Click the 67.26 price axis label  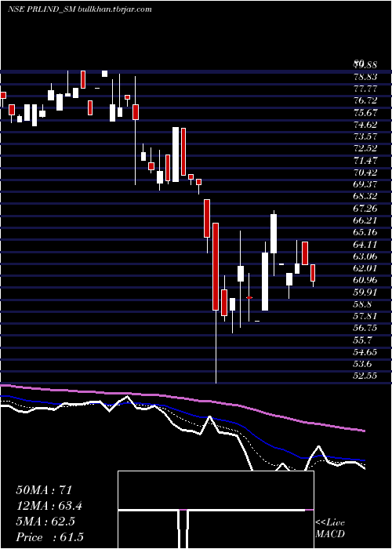(x=365, y=209)
